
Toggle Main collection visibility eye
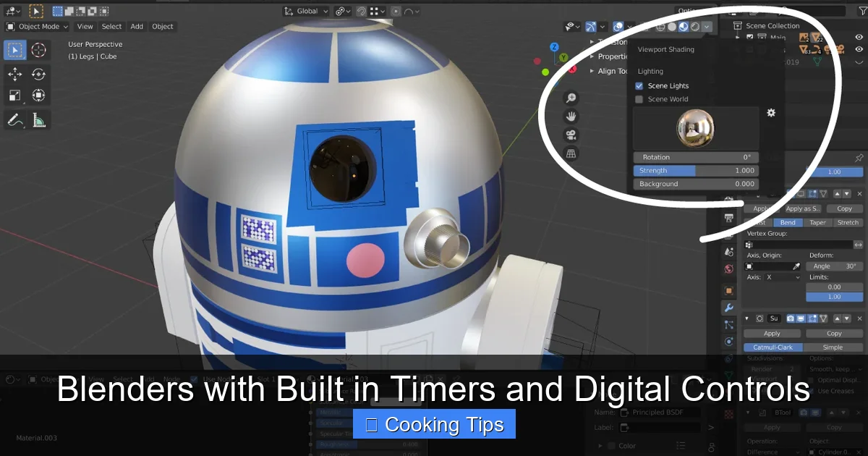[x=859, y=37]
